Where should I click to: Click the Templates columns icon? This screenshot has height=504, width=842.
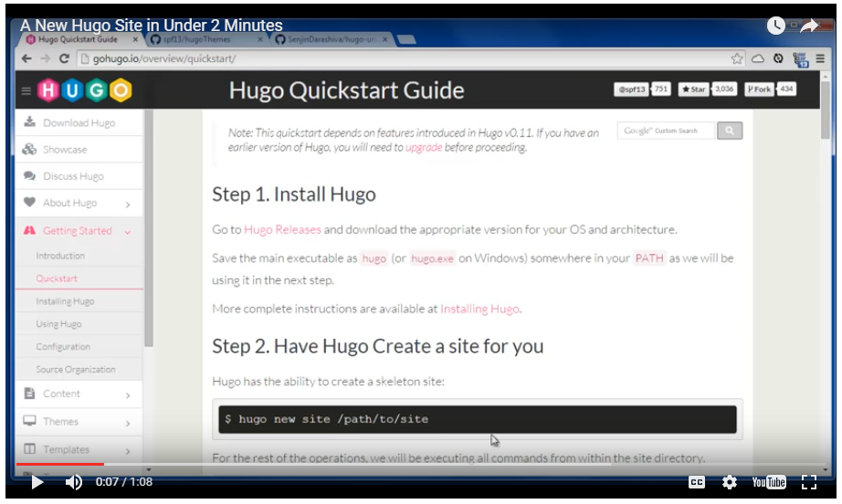tap(29, 448)
